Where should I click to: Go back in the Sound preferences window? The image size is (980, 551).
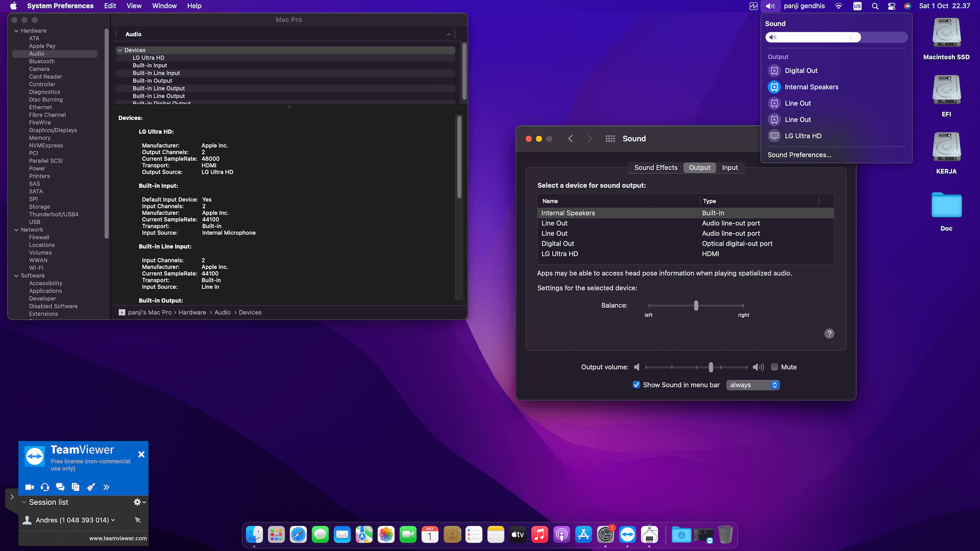(x=571, y=139)
